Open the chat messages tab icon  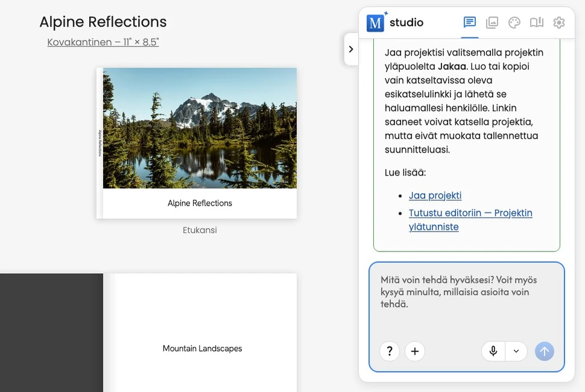(x=469, y=22)
